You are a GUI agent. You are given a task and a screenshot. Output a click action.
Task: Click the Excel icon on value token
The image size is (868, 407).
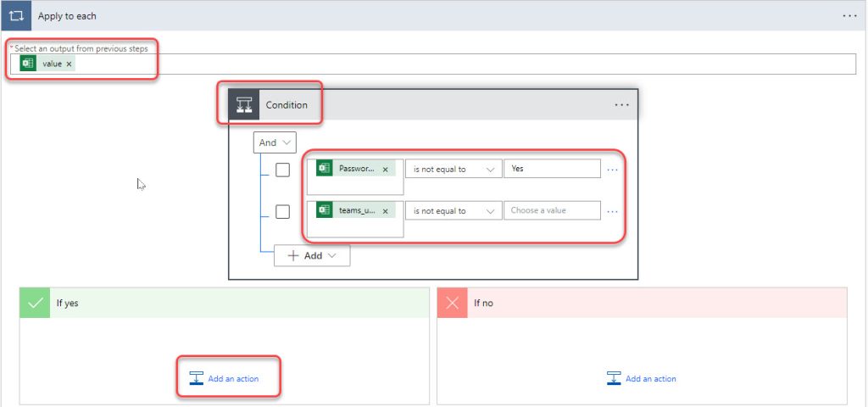coord(28,64)
